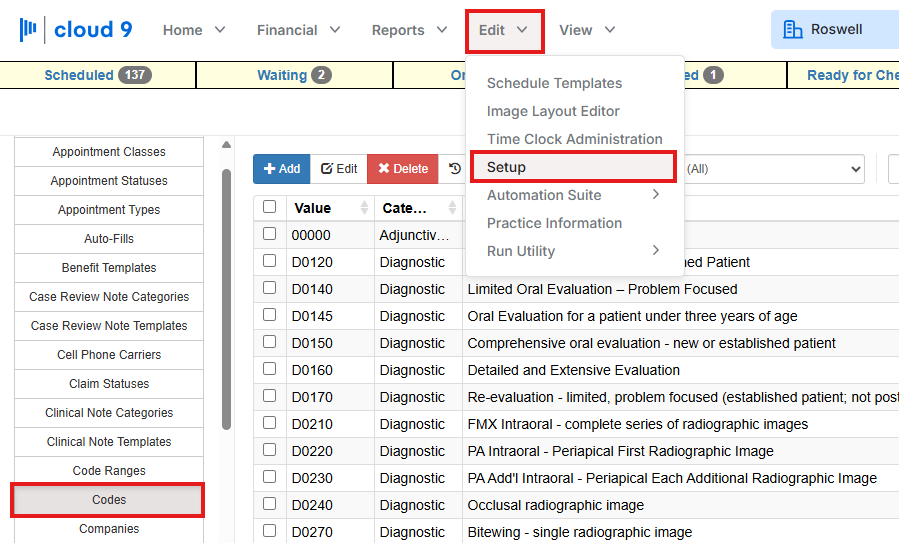This screenshot has height=543, width=899.
Task: Open Appointment Classes setup list
Action: click(109, 152)
